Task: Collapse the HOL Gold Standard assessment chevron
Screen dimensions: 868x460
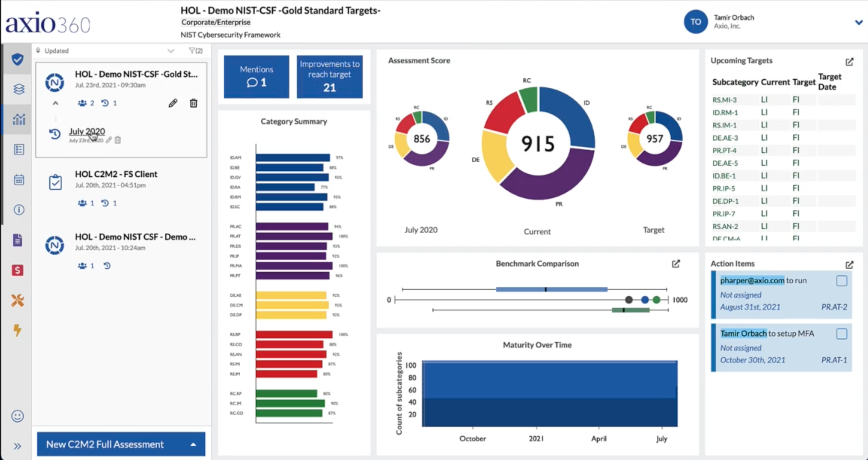Action: pyautogui.click(x=56, y=103)
